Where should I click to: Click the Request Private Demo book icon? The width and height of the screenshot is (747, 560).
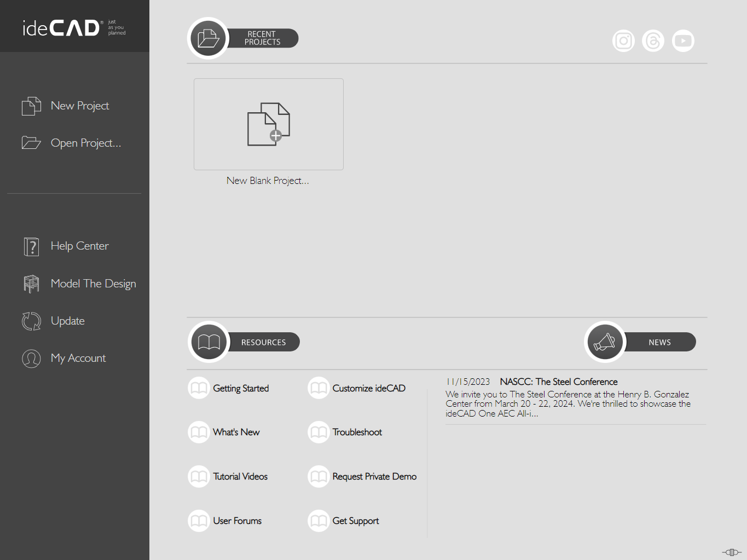(x=319, y=476)
